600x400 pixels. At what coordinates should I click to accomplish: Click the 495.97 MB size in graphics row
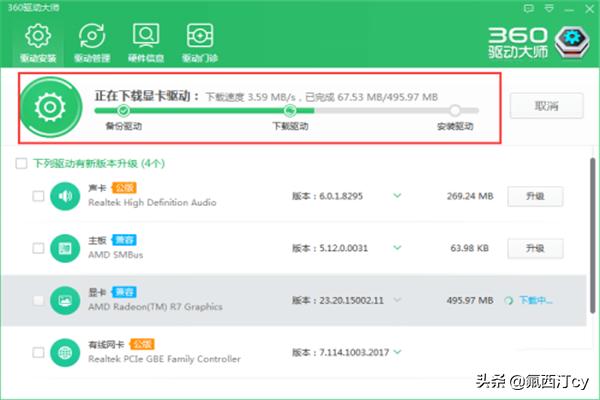[470, 300]
